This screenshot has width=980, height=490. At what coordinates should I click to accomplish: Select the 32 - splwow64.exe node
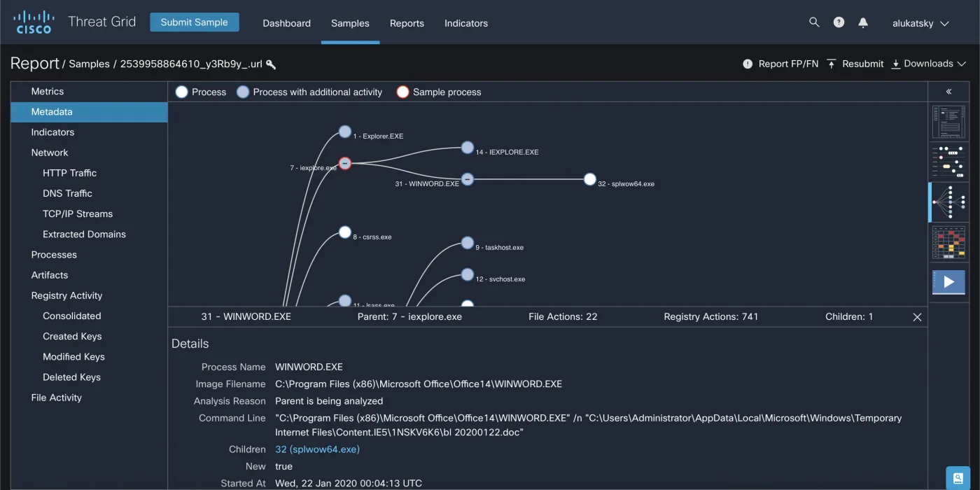tap(590, 179)
